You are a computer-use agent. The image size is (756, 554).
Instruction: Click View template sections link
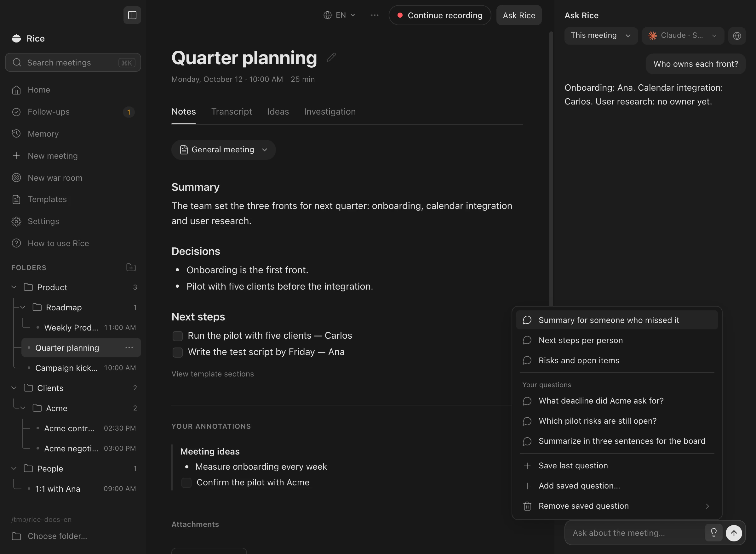pos(212,374)
